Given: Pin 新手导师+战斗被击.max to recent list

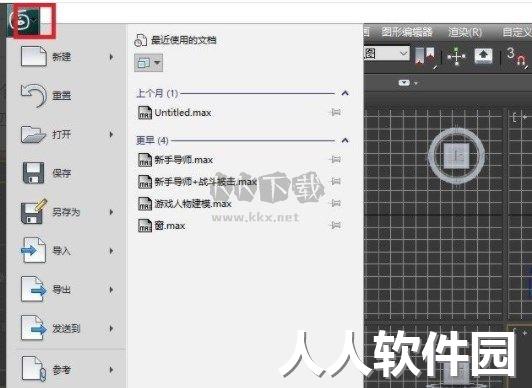Looking at the screenshot, I should pyautogui.click(x=335, y=181).
